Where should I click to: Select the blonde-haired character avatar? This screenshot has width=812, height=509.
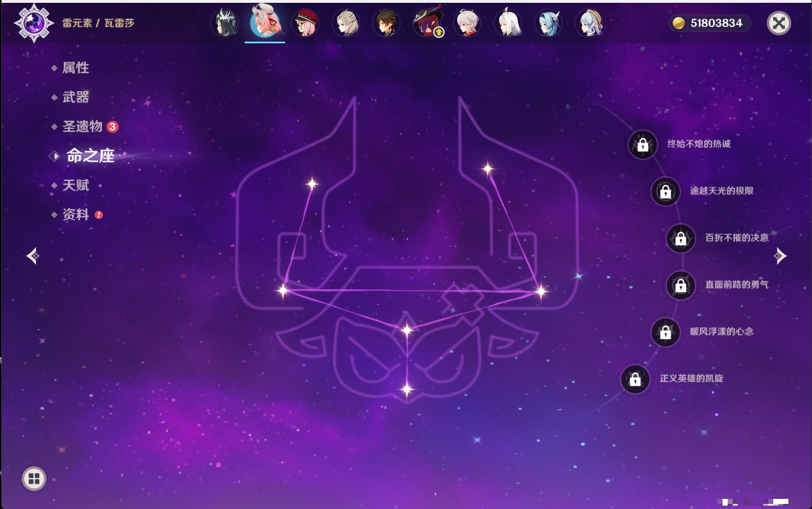[346, 23]
